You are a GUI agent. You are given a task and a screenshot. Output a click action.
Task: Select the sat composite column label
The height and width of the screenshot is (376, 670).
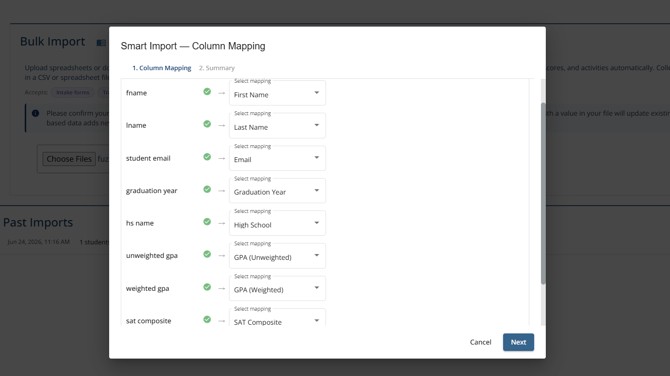148,321
